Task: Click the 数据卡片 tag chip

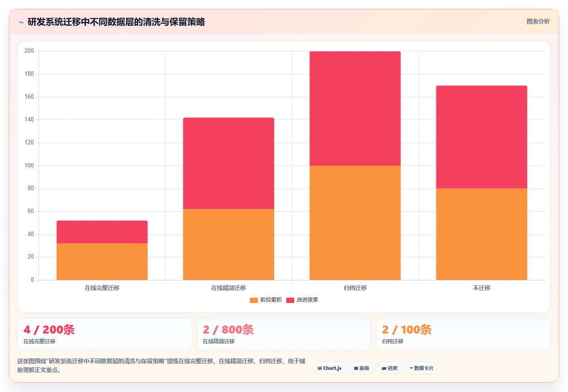Action: coord(422,368)
